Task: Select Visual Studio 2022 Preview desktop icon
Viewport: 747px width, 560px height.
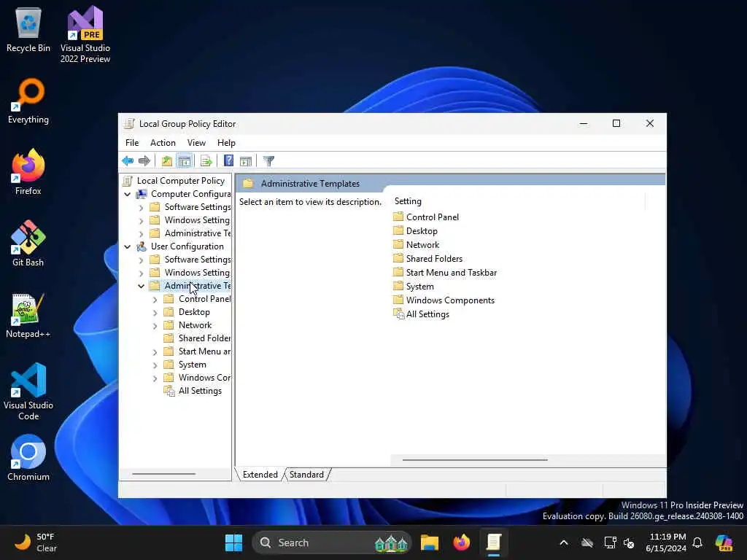Action: [85, 34]
